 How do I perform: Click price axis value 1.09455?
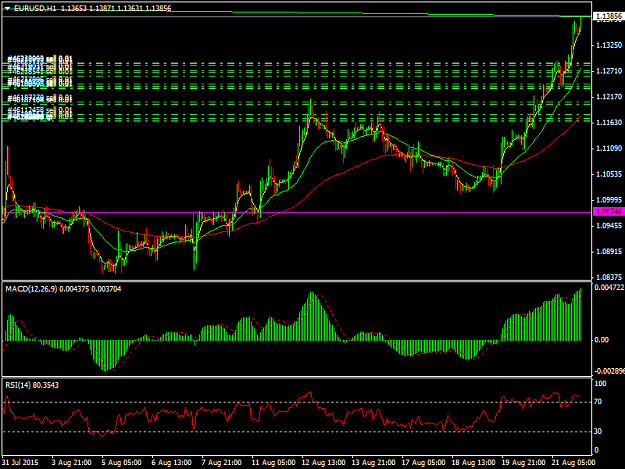(x=608, y=226)
